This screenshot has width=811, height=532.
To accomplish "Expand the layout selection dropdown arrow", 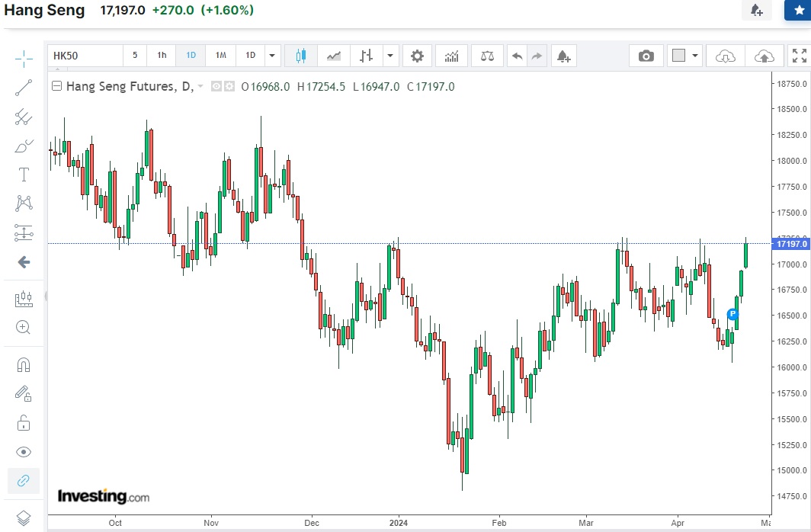I will [x=695, y=56].
